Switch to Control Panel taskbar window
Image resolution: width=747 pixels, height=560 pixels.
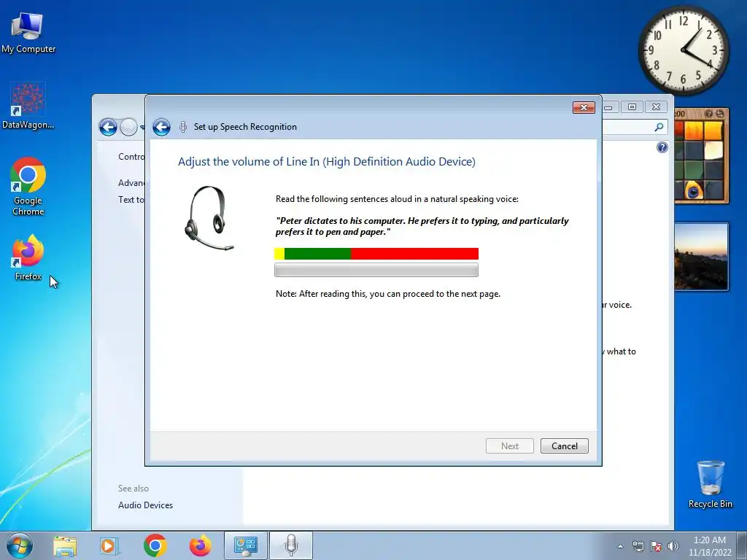click(245, 545)
